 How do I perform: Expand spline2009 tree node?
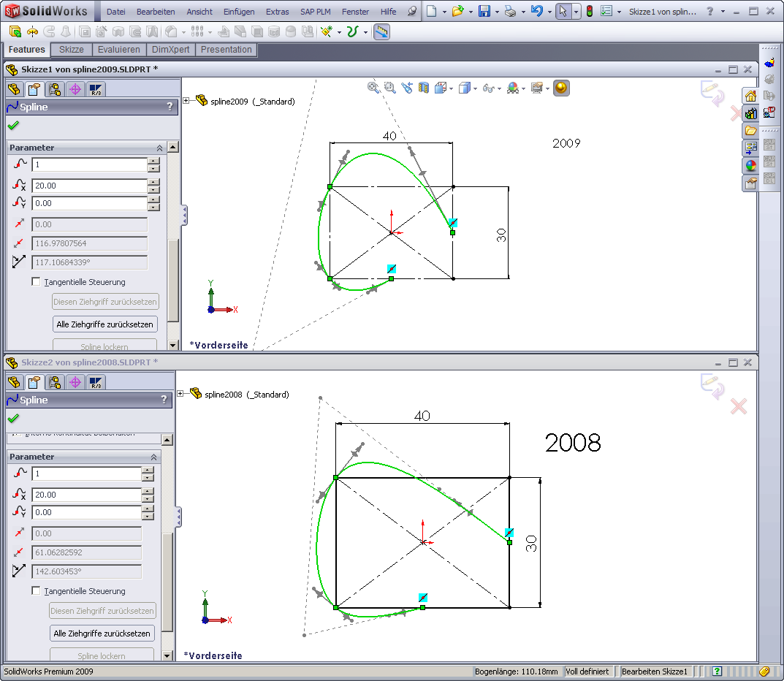[186, 101]
